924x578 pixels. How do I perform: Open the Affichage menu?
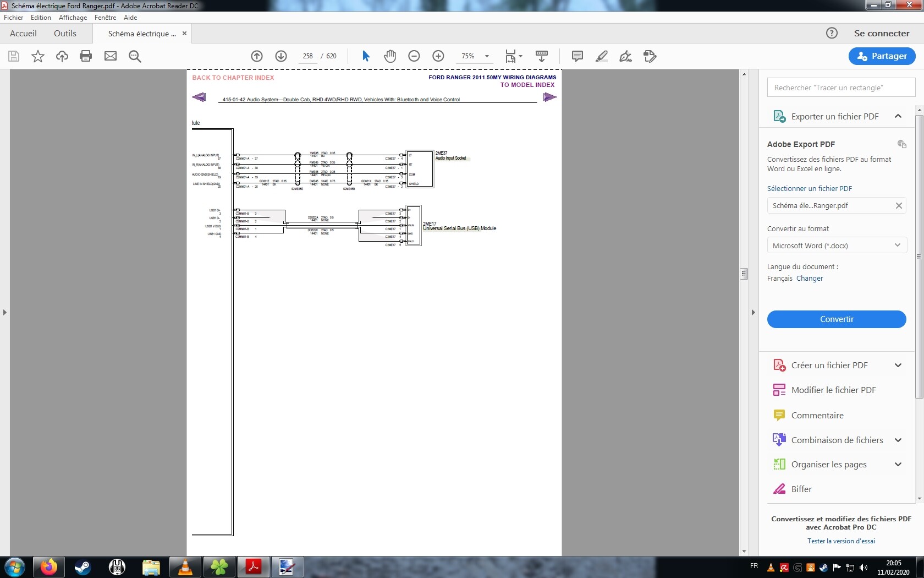coord(73,18)
